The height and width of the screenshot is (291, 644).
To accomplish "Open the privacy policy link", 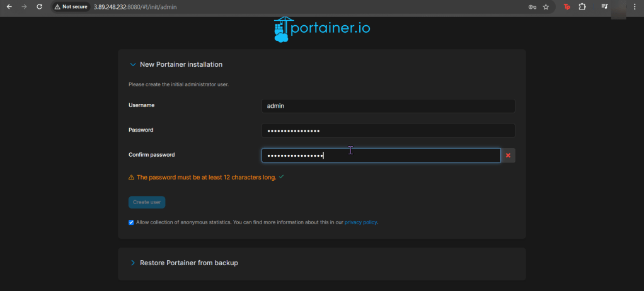I will [360, 222].
